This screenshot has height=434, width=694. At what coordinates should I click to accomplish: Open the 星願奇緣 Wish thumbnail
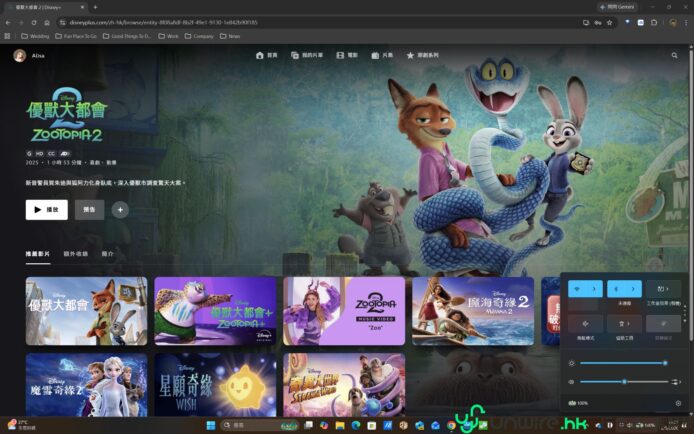(215, 385)
